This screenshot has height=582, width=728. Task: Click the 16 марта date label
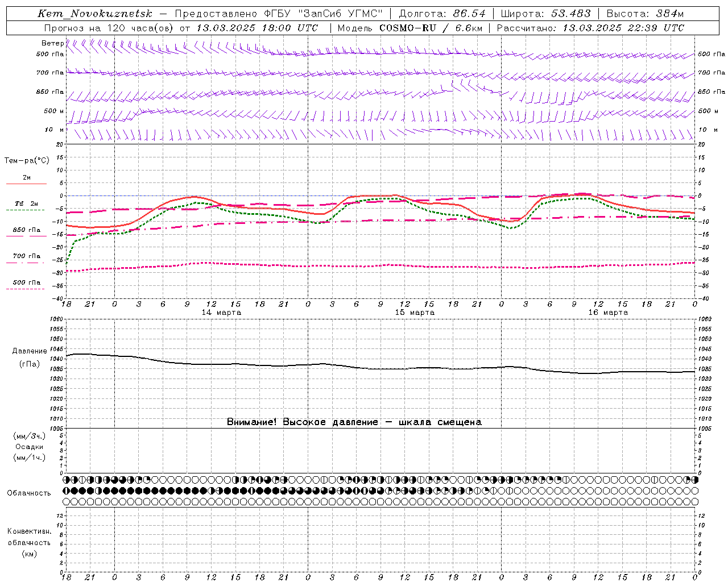coord(608,312)
